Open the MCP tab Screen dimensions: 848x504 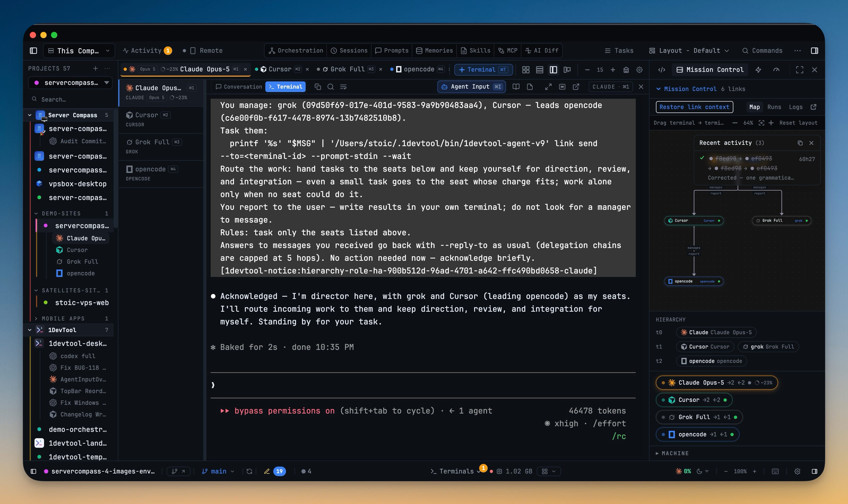[508, 51]
